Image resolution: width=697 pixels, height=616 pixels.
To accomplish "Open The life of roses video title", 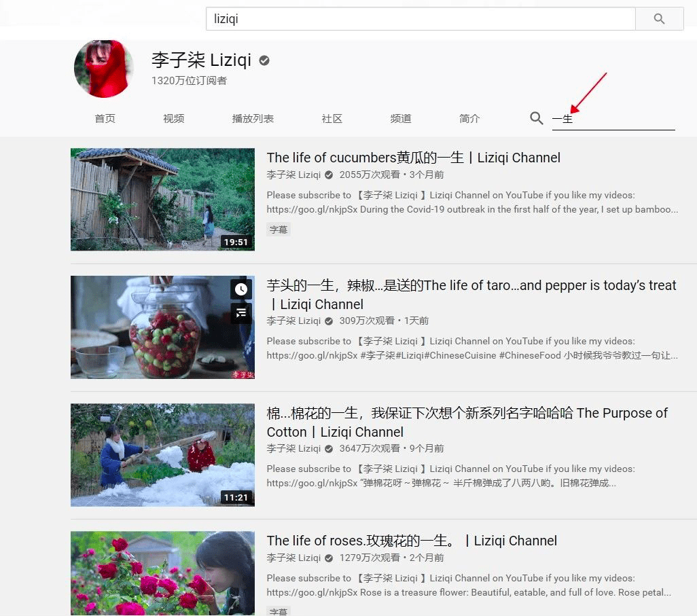I will tap(412, 541).
